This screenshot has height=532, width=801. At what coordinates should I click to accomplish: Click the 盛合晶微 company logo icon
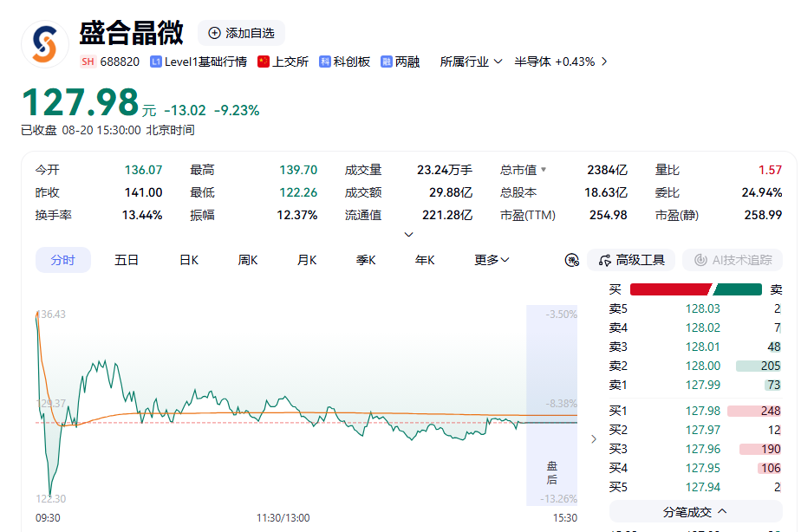pyautogui.click(x=45, y=44)
